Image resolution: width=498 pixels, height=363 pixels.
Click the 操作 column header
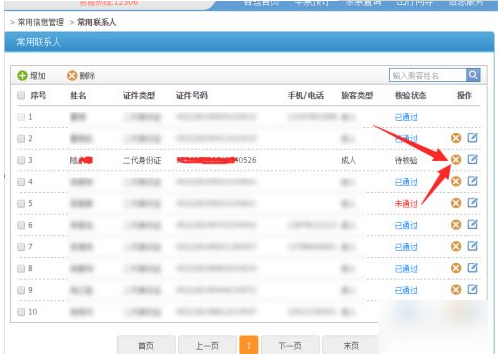click(464, 96)
